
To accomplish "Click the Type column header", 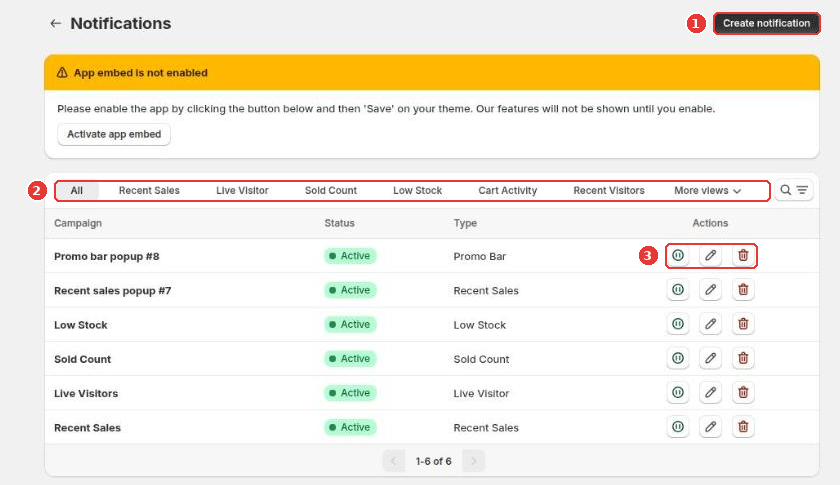I will click(x=465, y=223).
